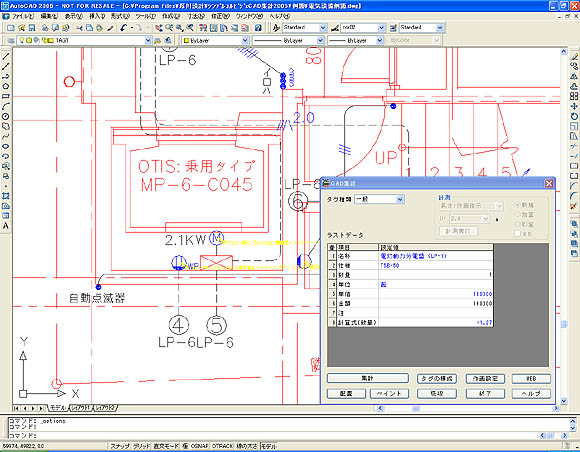580x452 pixels.
Task: Check the ×0 checkbox in CAD集計 dialog
Action: click(x=517, y=233)
